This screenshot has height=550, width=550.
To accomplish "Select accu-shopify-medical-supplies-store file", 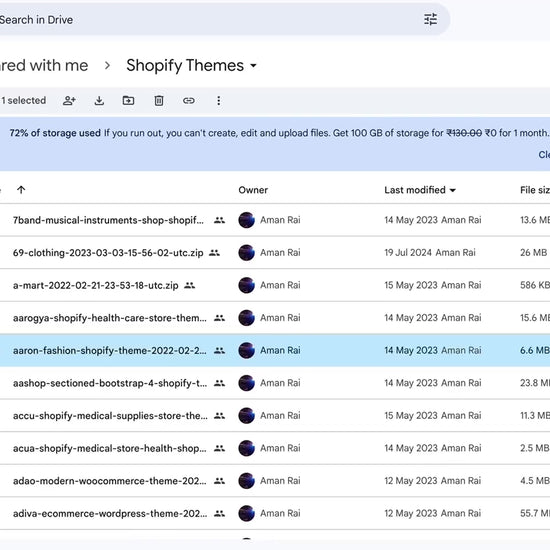I will (110, 416).
